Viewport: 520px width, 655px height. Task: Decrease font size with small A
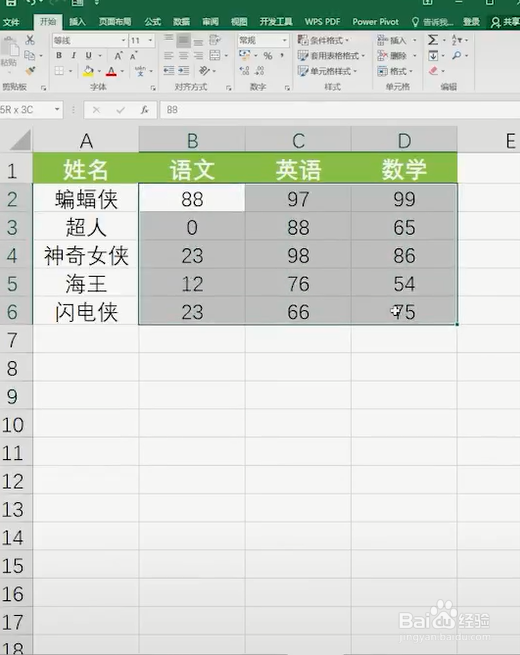(x=134, y=56)
